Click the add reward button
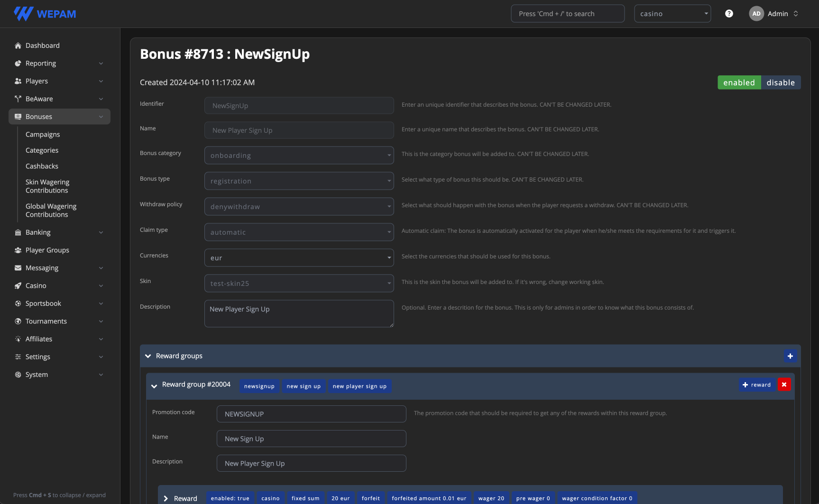 [x=756, y=385]
